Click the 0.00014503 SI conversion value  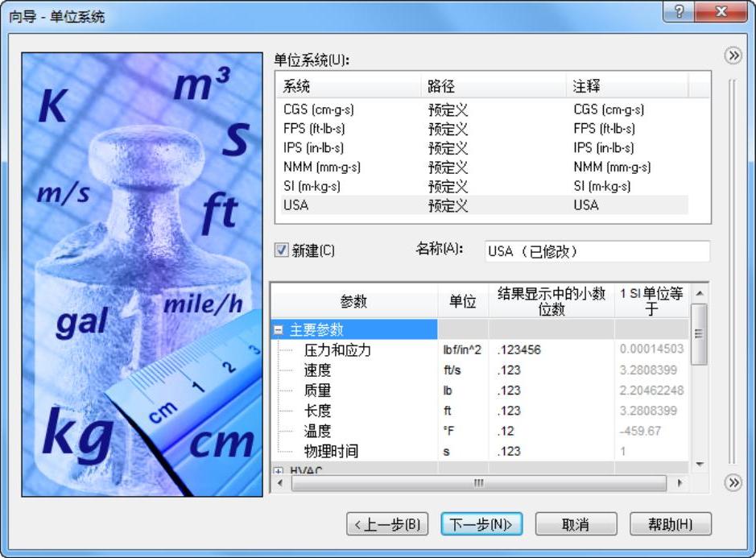(x=651, y=349)
